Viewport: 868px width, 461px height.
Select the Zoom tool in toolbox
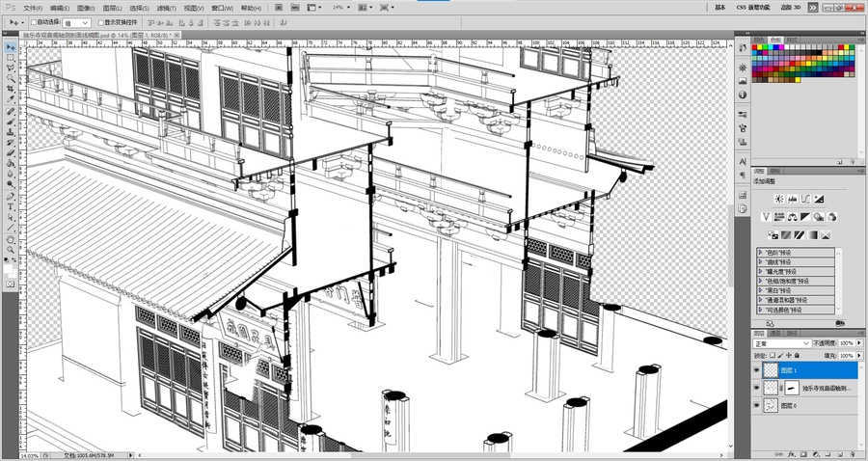(11, 251)
